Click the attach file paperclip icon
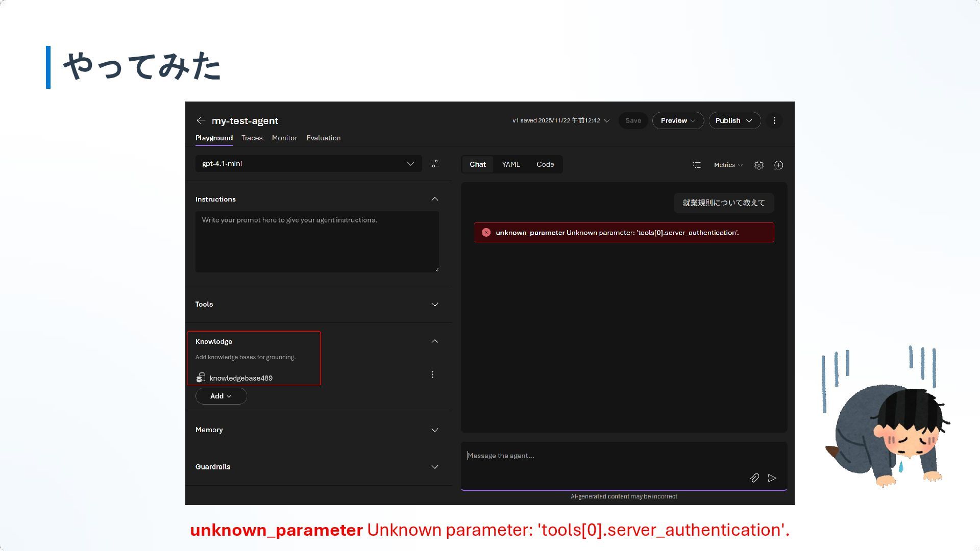 tap(754, 478)
